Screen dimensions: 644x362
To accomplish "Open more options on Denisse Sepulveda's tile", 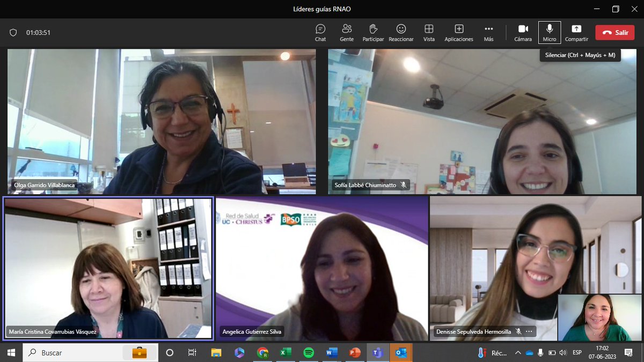I will [x=529, y=331].
